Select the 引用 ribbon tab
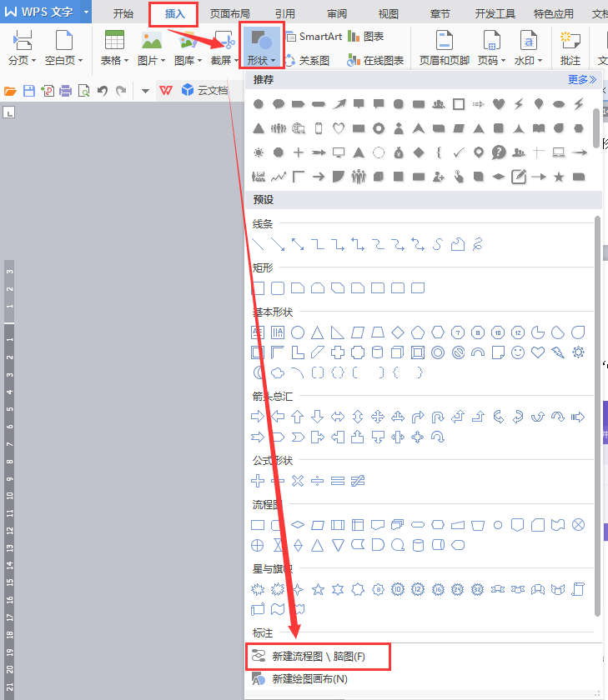This screenshot has height=700, width=608. tap(285, 13)
